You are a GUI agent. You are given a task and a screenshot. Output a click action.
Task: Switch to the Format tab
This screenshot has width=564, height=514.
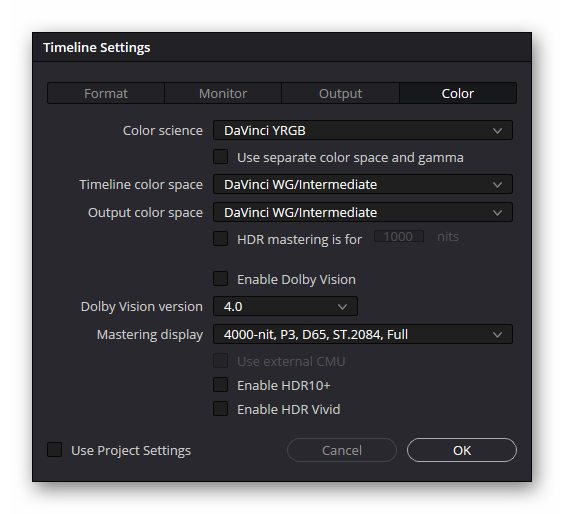[106, 94]
